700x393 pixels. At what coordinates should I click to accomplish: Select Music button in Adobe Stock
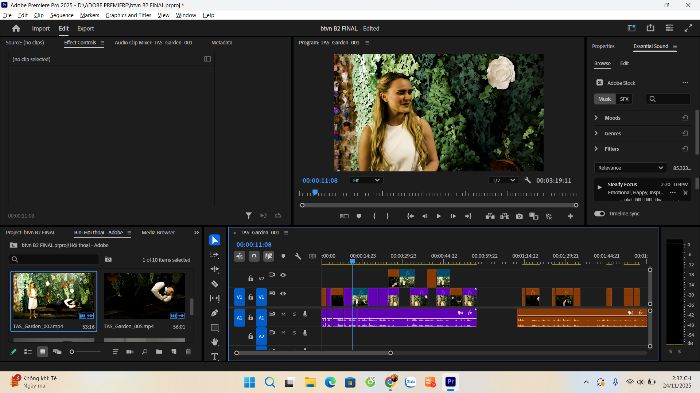tap(604, 99)
